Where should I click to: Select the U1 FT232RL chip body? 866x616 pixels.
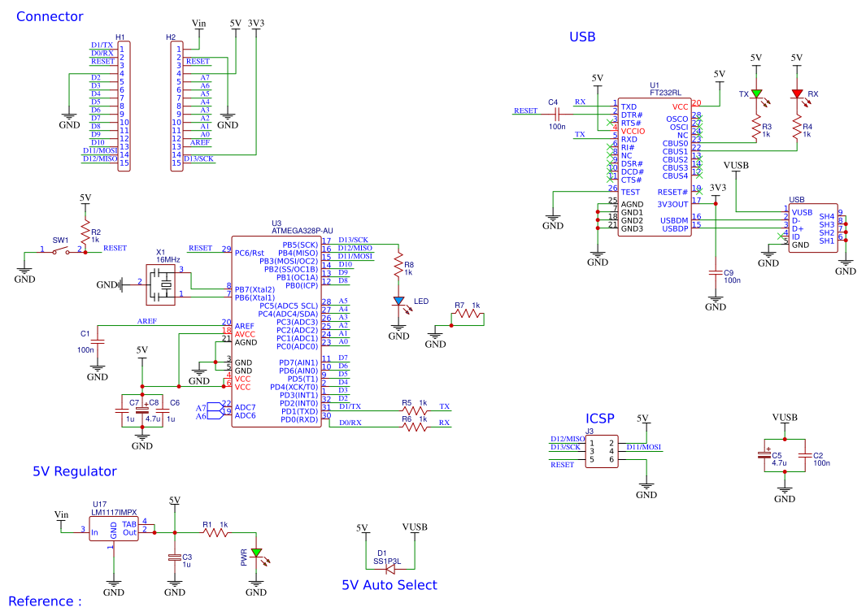[655, 167]
